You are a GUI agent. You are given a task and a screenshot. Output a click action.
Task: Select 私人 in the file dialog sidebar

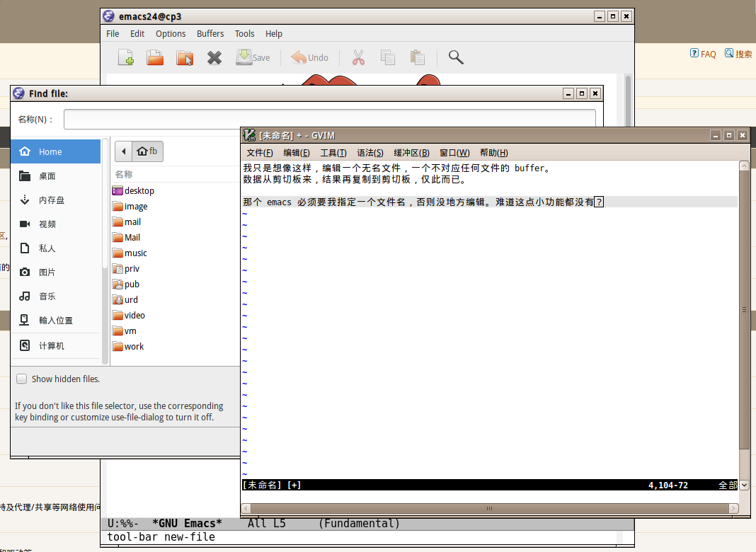[56, 248]
